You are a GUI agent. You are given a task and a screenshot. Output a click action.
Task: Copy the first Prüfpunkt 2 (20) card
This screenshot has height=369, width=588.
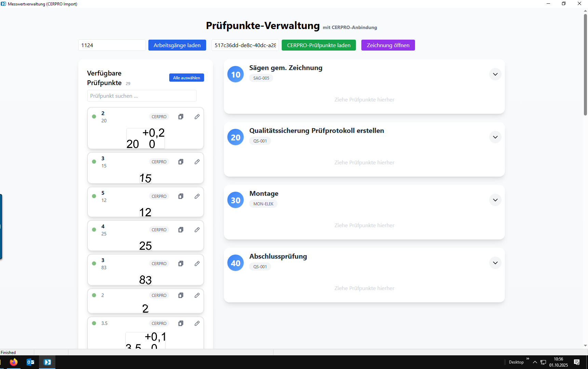coord(181,117)
